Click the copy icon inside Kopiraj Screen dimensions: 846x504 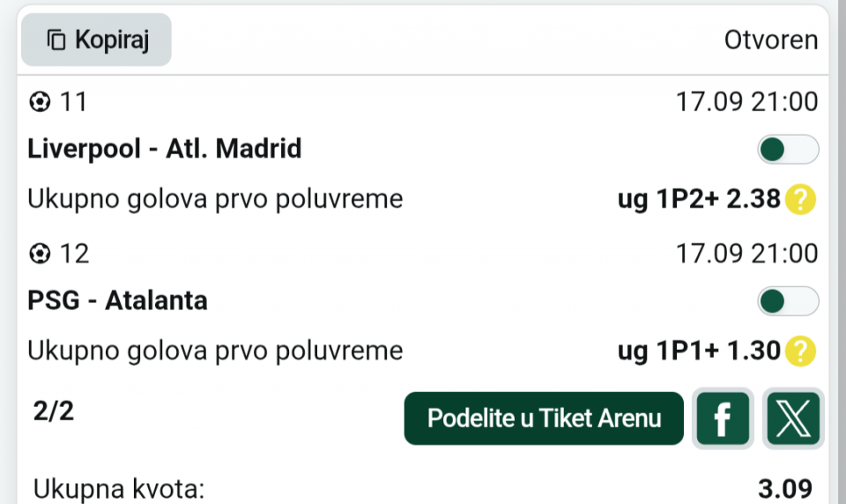[x=56, y=40]
